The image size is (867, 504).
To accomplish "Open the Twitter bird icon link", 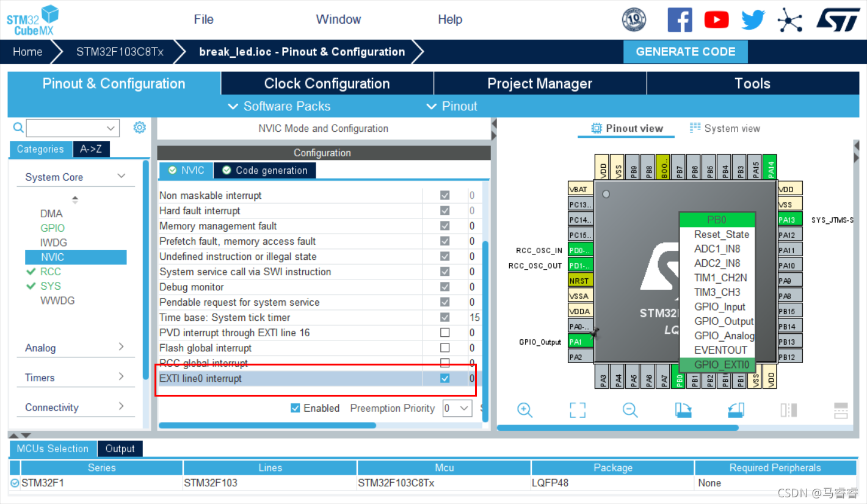I will pos(753,20).
